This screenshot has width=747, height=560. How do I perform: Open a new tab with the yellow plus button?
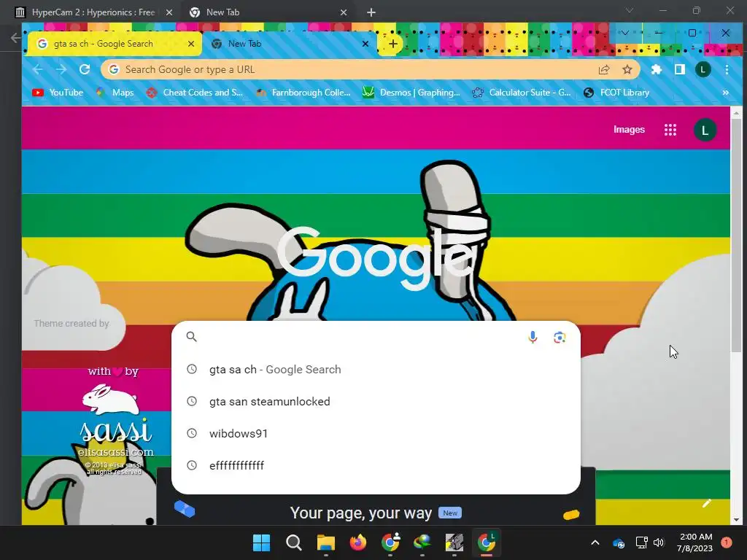[392, 44]
